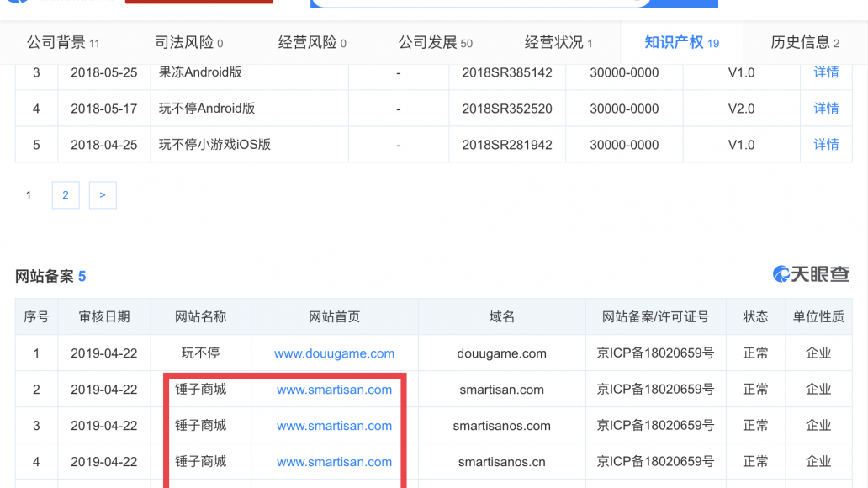
Task: Click the 天眼查 logo watermark
Action: [x=811, y=274]
